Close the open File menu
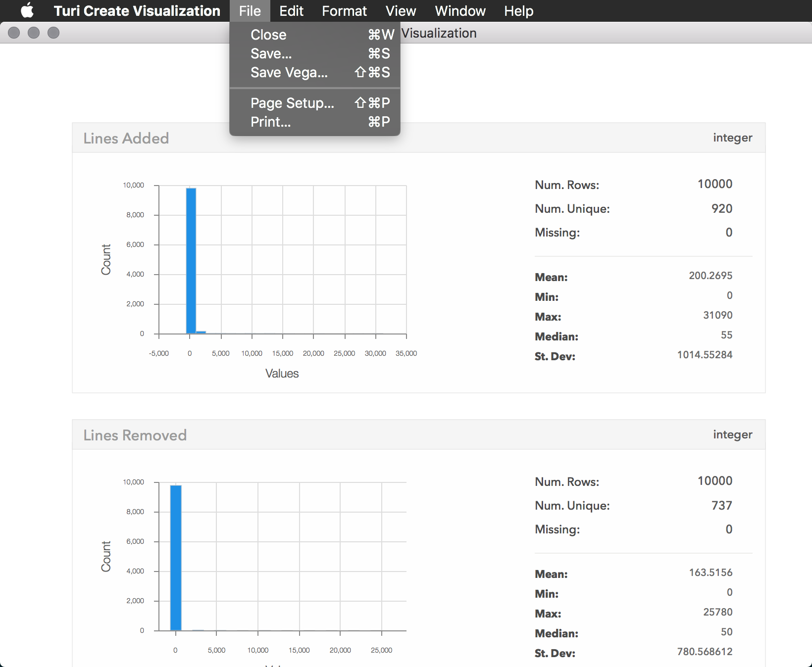 click(x=250, y=11)
